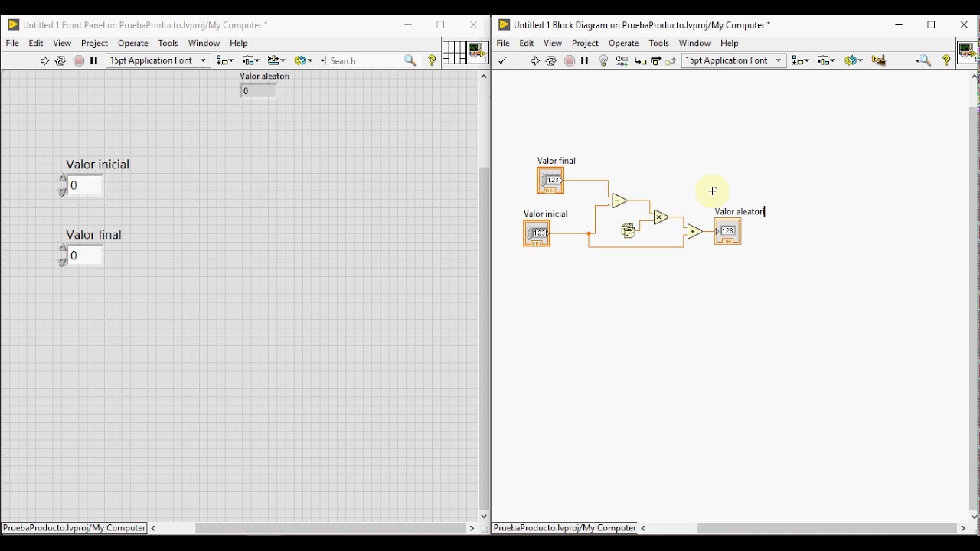
Task: Show Context Help in Front Panel
Action: click(433, 60)
